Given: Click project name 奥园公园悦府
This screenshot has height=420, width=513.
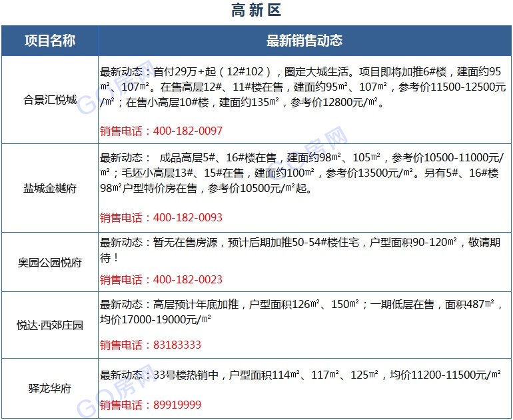Looking at the screenshot, I should 50,262.
